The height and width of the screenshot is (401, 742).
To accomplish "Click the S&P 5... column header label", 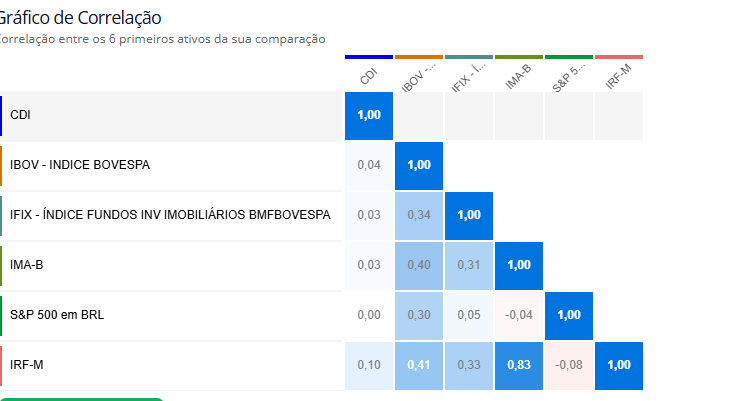I will [x=568, y=77].
